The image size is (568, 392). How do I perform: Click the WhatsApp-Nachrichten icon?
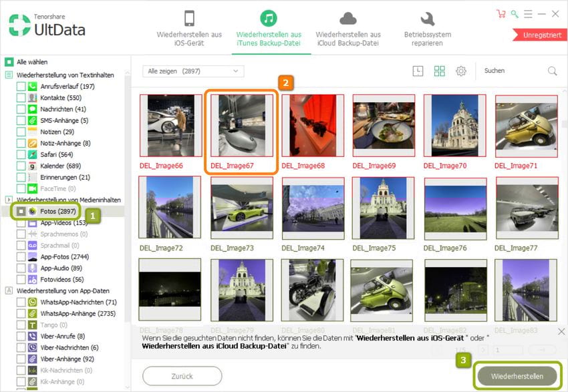pos(33,303)
